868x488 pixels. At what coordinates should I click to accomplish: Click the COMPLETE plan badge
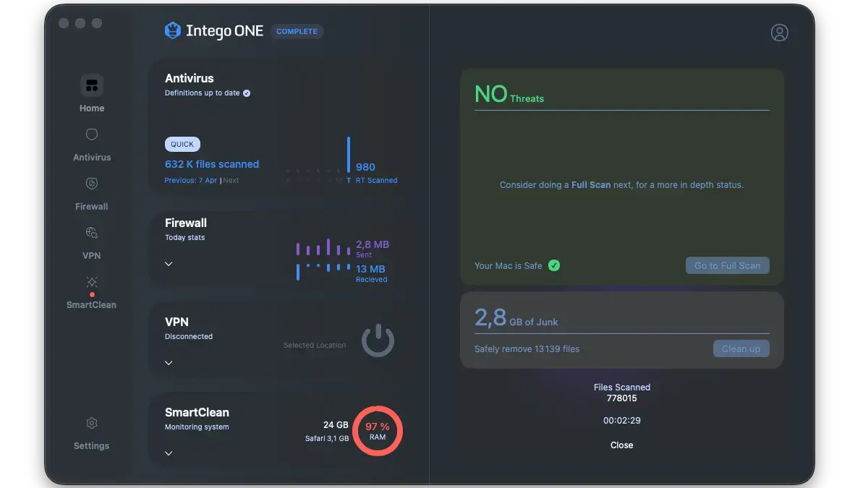tap(297, 31)
